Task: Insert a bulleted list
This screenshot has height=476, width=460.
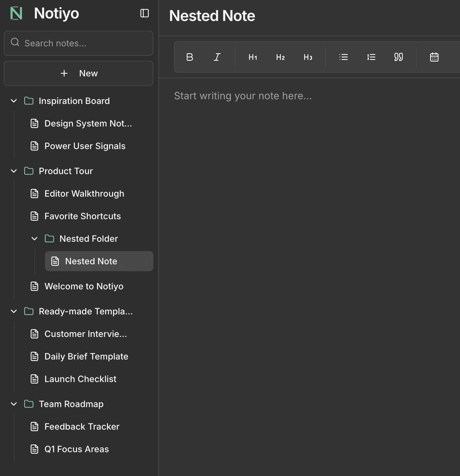Action: pyautogui.click(x=343, y=57)
